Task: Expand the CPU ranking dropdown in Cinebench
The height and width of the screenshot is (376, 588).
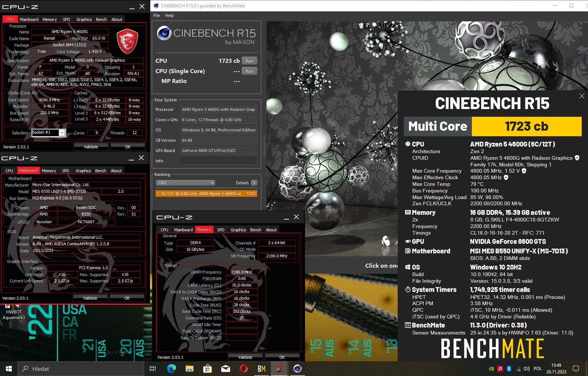Action: pos(186,183)
